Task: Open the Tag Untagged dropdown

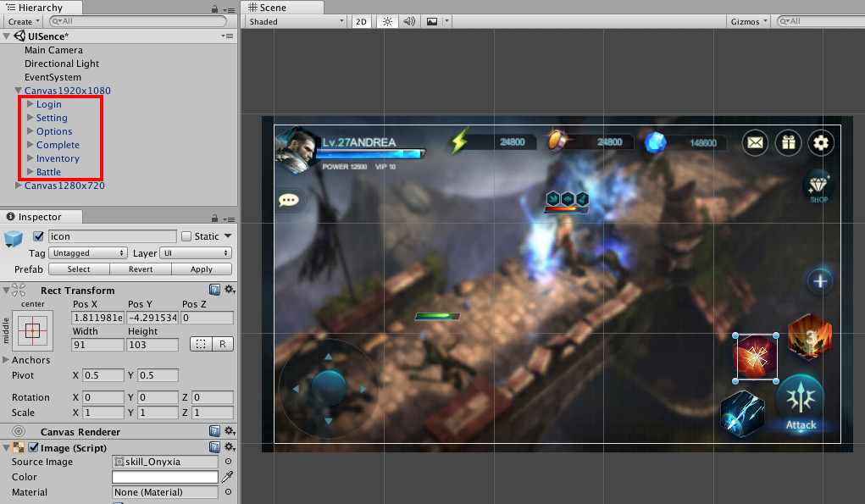Action: pos(88,253)
